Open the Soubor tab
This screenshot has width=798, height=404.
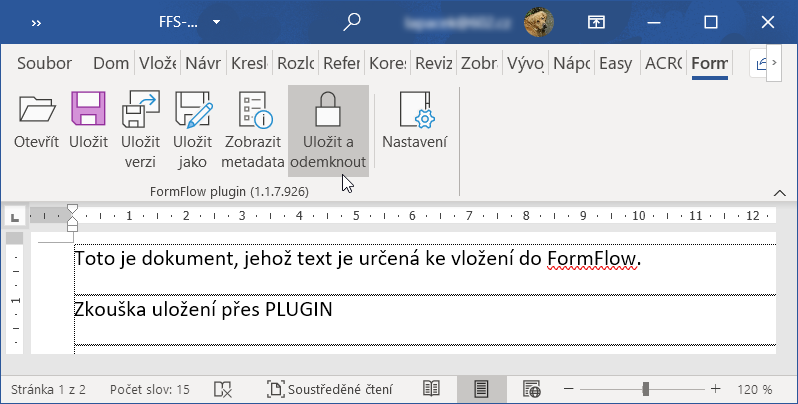pyautogui.click(x=44, y=63)
